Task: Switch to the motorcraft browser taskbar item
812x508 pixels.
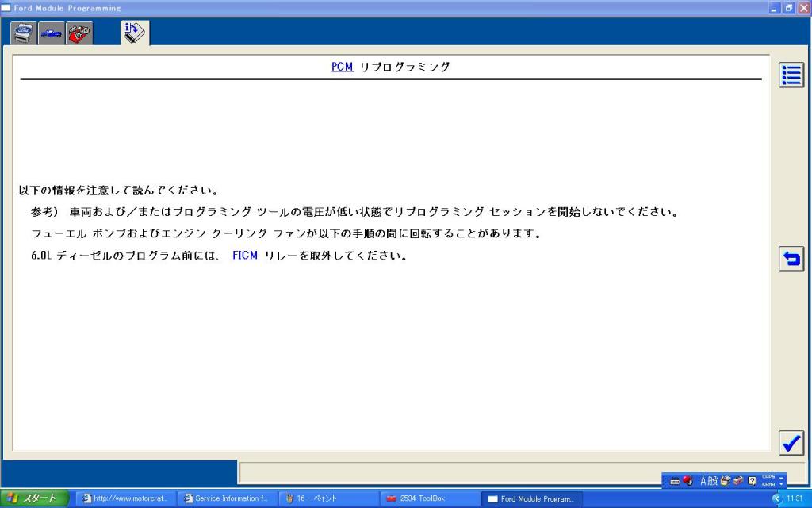Action: pos(126,498)
